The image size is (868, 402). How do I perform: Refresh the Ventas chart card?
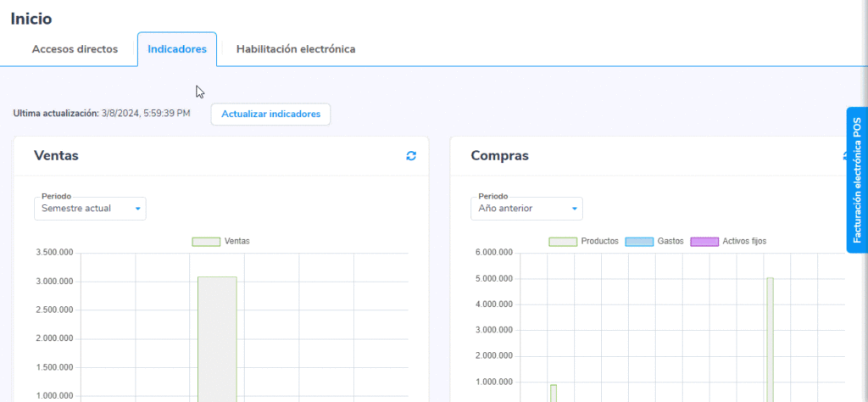pos(411,156)
